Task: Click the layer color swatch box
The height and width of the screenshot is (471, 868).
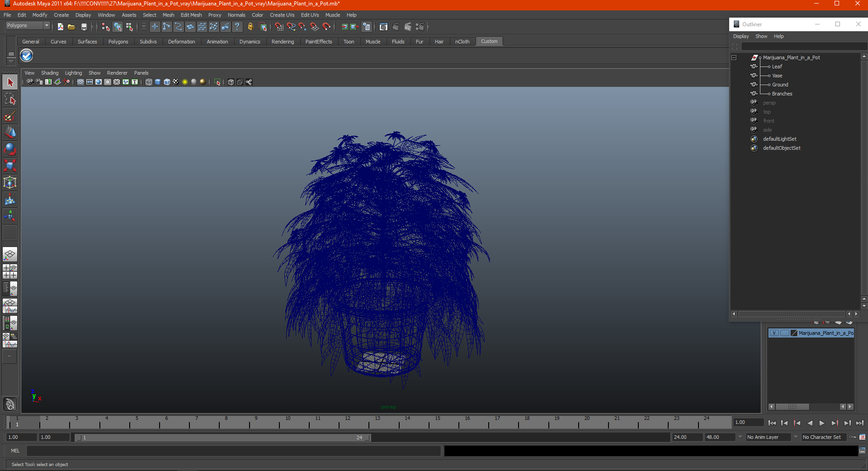Action: point(794,333)
